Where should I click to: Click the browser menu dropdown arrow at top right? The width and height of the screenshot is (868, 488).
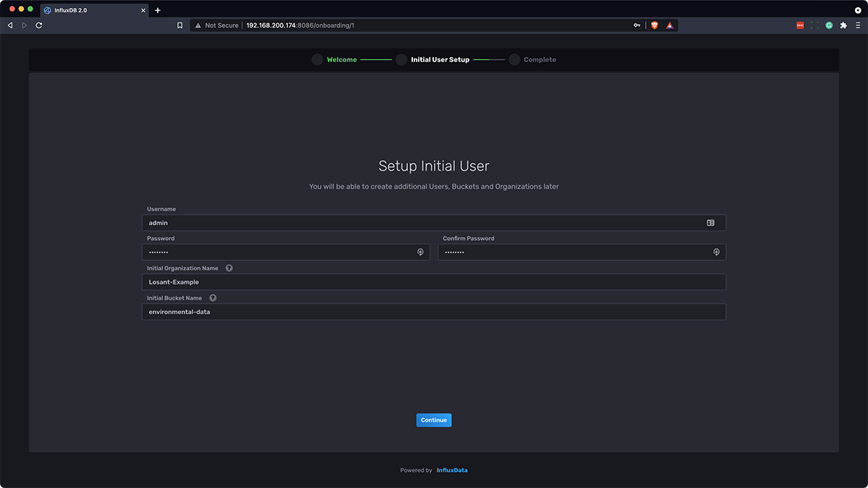tap(858, 10)
